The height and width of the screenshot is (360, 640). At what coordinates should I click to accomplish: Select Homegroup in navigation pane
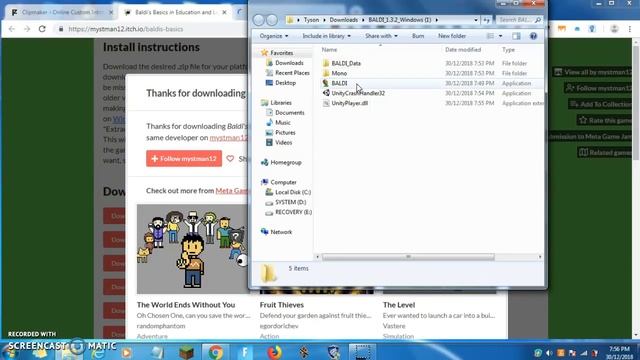click(x=281, y=162)
